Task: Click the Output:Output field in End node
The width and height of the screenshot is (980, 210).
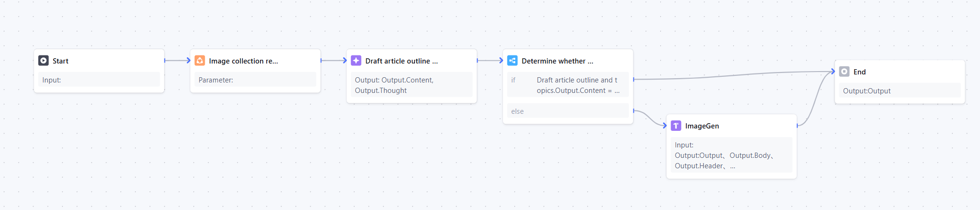Action: tap(899, 91)
